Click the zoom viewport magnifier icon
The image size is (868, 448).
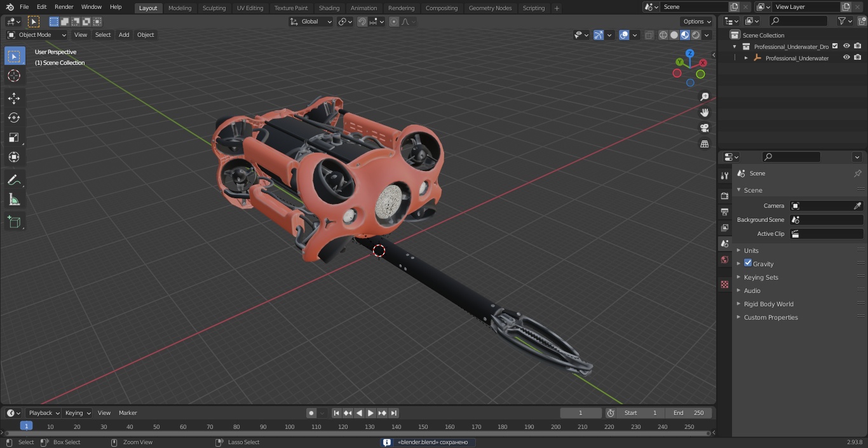click(704, 97)
